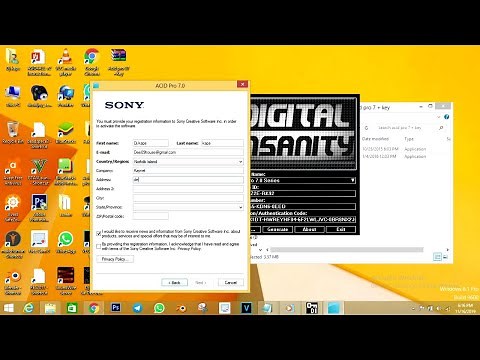Open File Explorer from the taskbar

click(x=50, y=308)
